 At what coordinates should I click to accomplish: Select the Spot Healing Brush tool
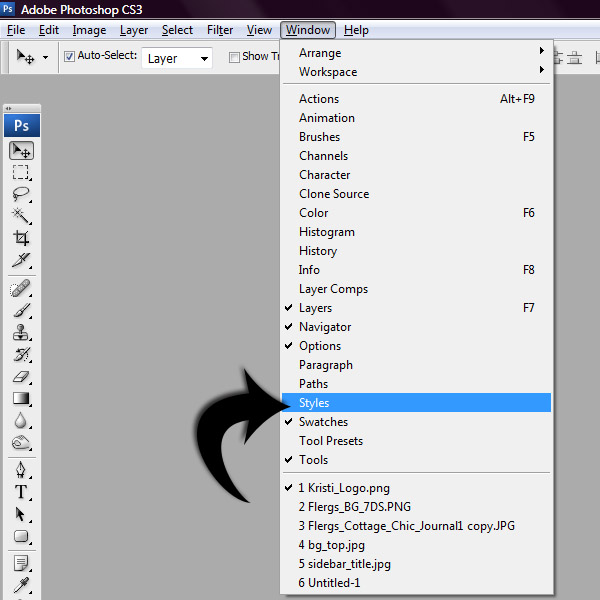click(x=21, y=288)
